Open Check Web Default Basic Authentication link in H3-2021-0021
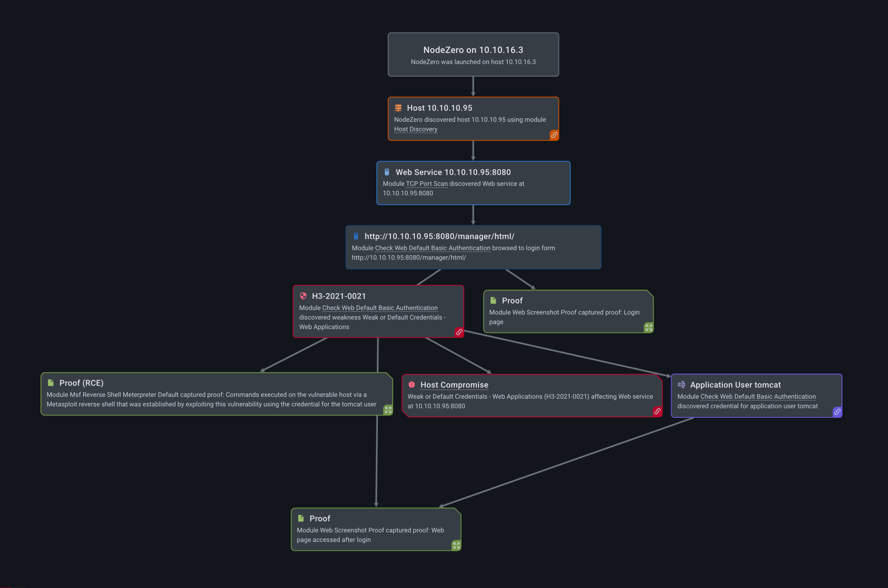Viewport: 888px width, 588px height. click(x=380, y=308)
